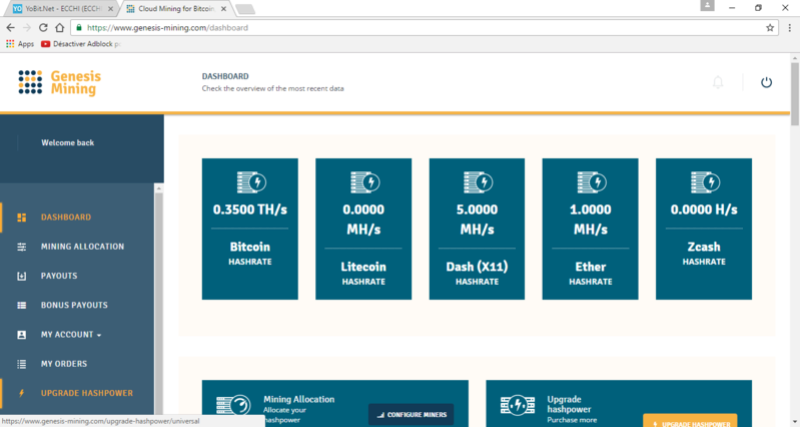Click the browser home icon
This screenshot has width=800, height=427.
(60, 28)
